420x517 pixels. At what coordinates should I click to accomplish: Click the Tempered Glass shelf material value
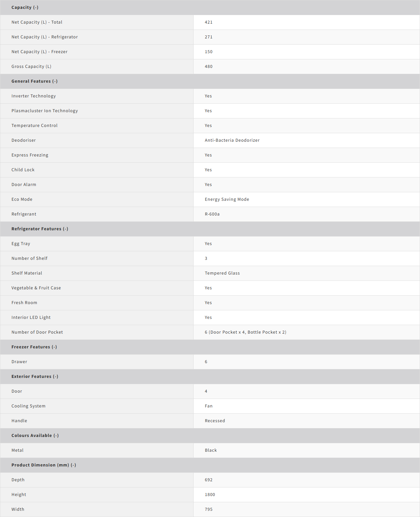pos(222,273)
